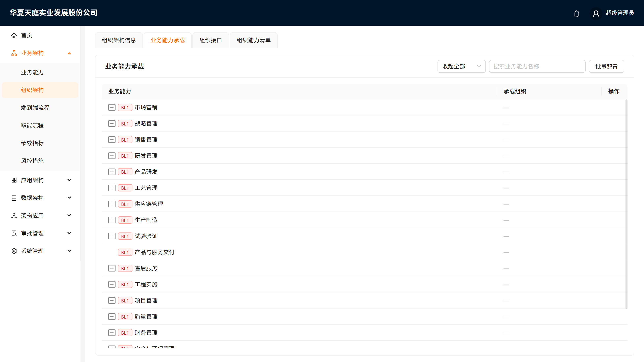Expand the 产品研发 row
The height and width of the screenshot is (362, 644).
[x=112, y=172]
